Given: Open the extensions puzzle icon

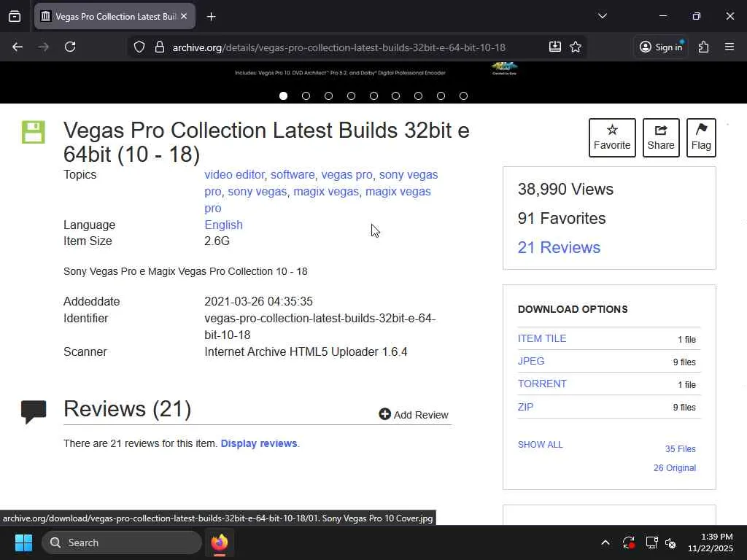Looking at the screenshot, I should (704, 47).
